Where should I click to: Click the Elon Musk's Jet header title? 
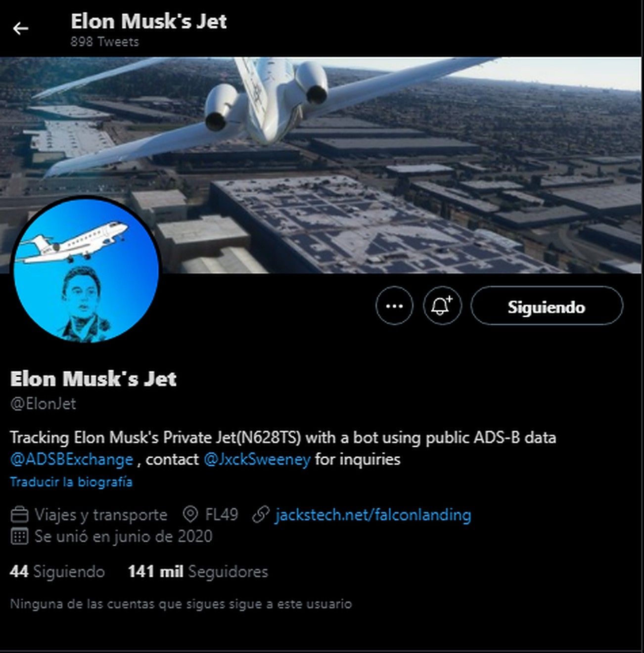click(148, 21)
